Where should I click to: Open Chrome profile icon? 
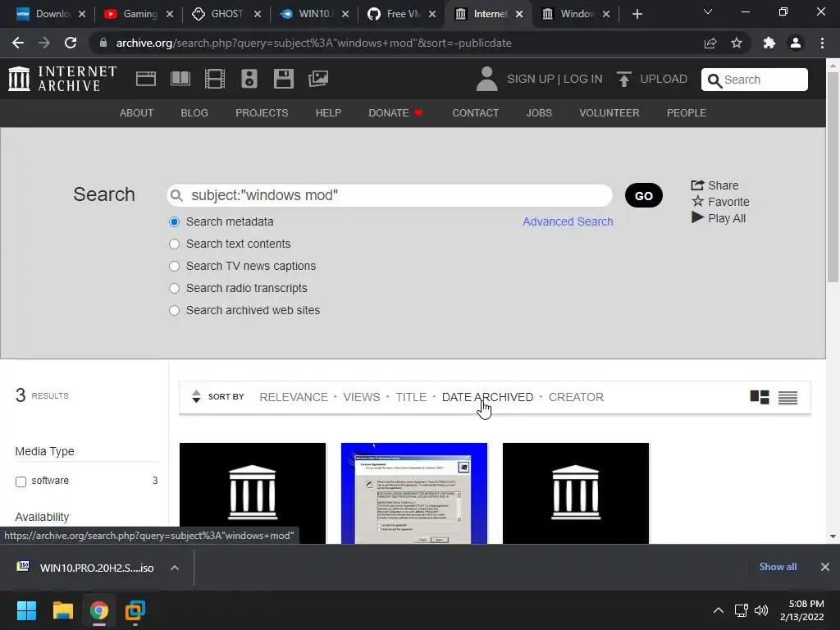(x=796, y=43)
